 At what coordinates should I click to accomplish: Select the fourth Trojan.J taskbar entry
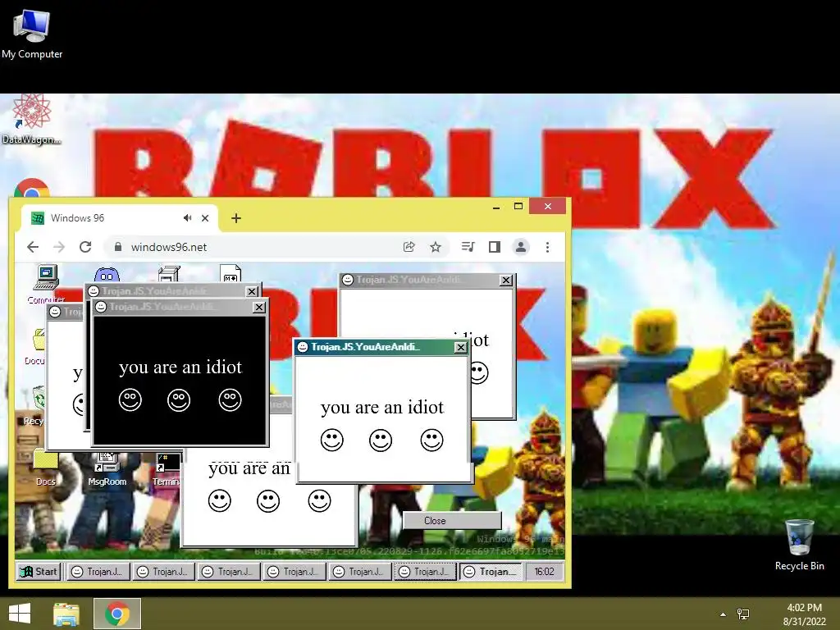[294, 572]
